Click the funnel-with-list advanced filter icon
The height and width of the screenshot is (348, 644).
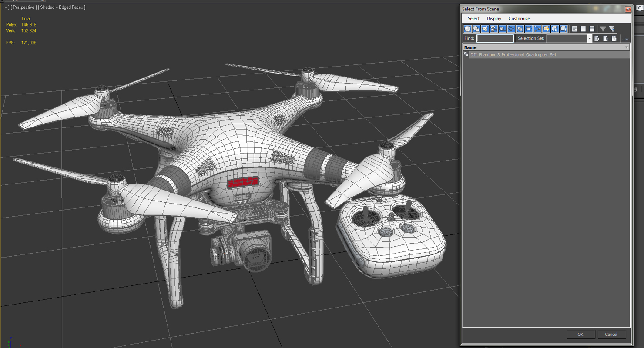point(612,29)
